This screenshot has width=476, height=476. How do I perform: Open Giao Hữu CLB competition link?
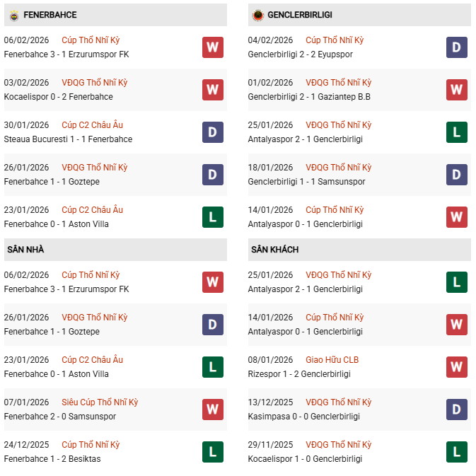332,360
